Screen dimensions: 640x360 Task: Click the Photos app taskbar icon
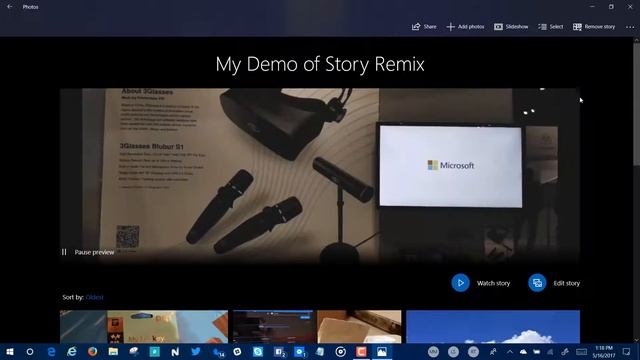382,351
